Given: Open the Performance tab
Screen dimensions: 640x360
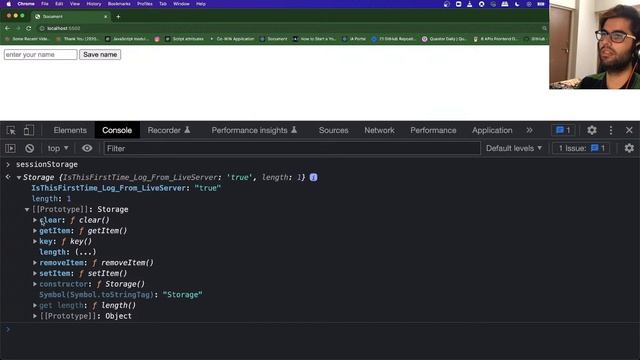Looking at the screenshot, I should pos(433,130).
